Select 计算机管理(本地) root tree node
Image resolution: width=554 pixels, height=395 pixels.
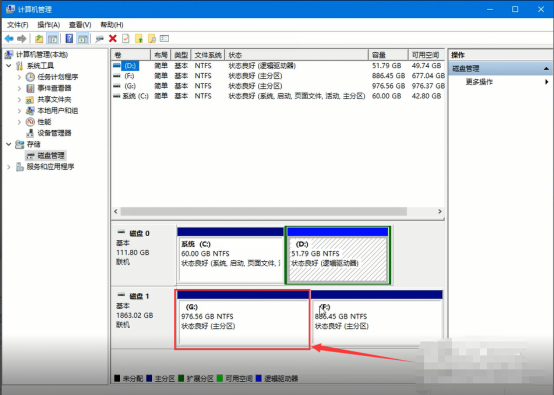coord(42,54)
